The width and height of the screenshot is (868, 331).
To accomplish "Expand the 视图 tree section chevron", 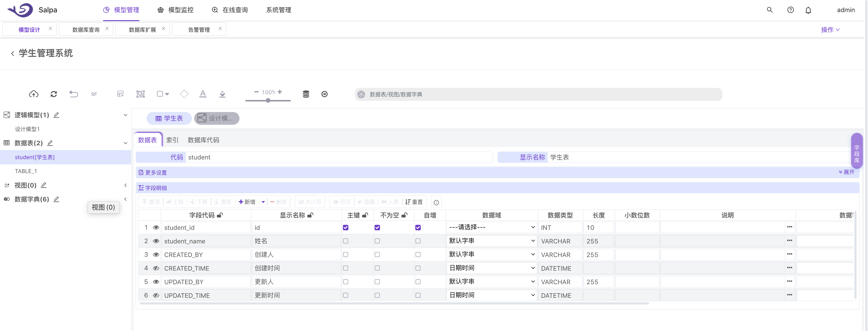I will [x=125, y=185].
